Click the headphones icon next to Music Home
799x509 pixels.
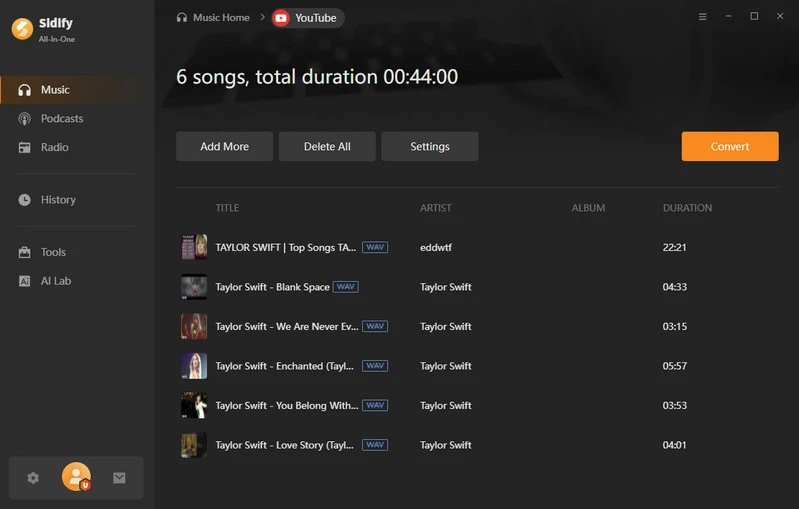[x=181, y=17]
